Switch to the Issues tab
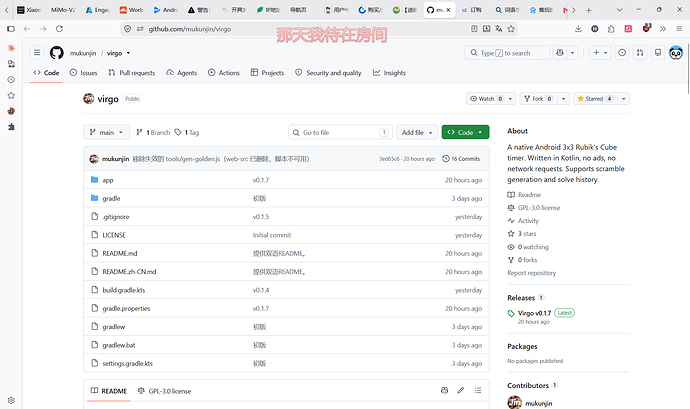Viewport: 690px width, 409px height. point(84,73)
